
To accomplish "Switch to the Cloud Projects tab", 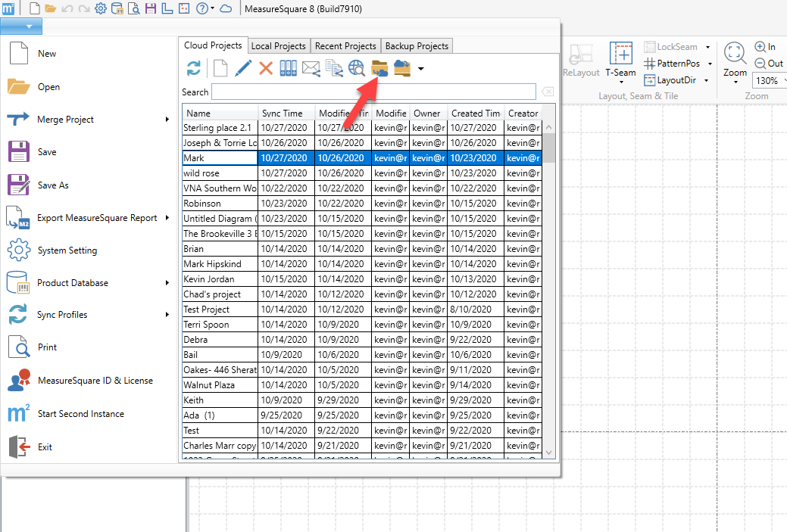I will 213,45.
